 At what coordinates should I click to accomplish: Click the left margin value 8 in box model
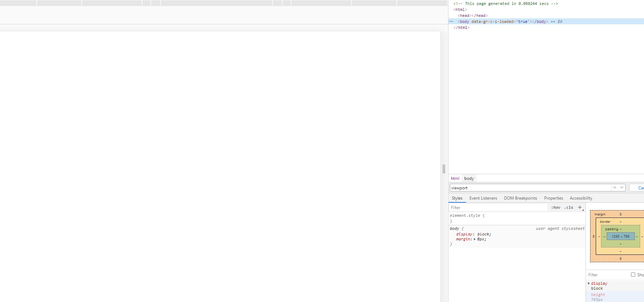click(593, 236)
